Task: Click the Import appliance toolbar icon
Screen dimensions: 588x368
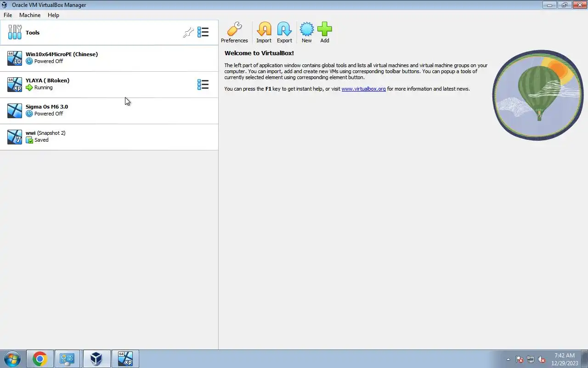Action: pos(264,29)
